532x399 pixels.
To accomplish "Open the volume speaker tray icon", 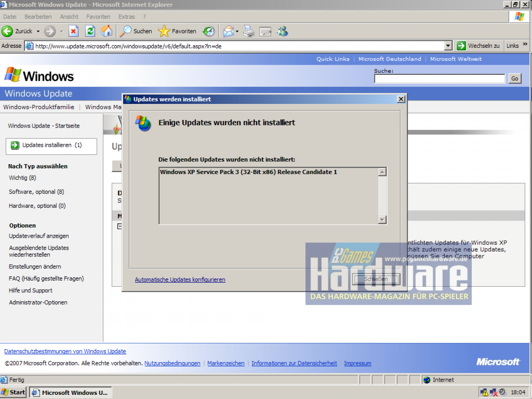I will click(502, 392).
